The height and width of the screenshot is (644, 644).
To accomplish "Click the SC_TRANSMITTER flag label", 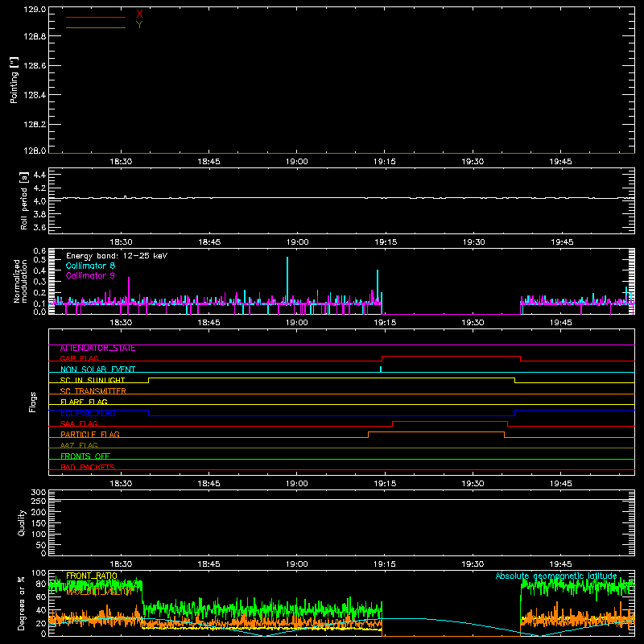I will pos(93,391).
